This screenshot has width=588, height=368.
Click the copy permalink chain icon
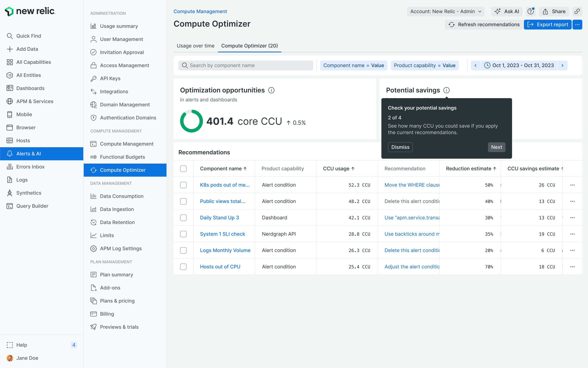click(x=577, y=12)
